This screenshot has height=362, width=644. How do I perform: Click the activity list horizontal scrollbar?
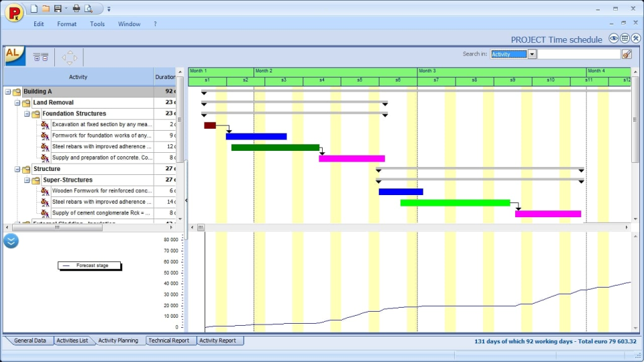[x=89, y=227]
